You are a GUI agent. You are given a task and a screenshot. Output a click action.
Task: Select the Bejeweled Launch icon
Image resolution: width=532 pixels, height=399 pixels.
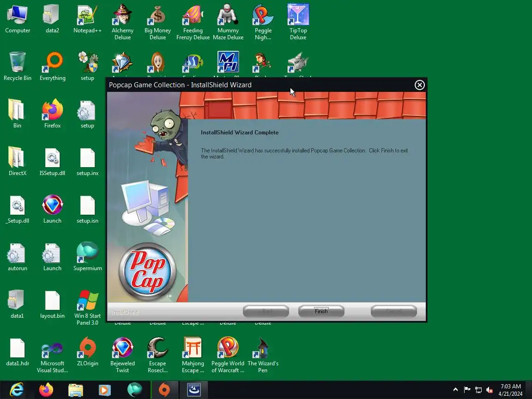click(x=52, y=209)
